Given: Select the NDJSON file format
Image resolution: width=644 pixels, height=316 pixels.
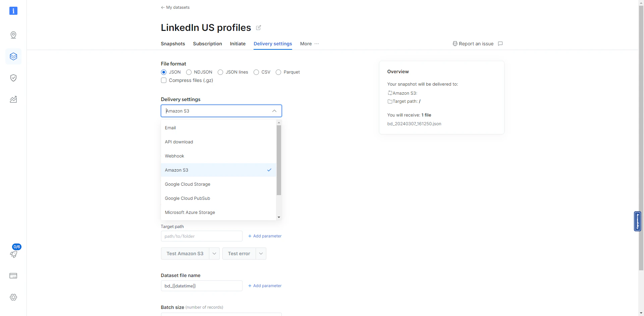Looking at the screenshot, I should pyautogui.click(x=189, y=72).
